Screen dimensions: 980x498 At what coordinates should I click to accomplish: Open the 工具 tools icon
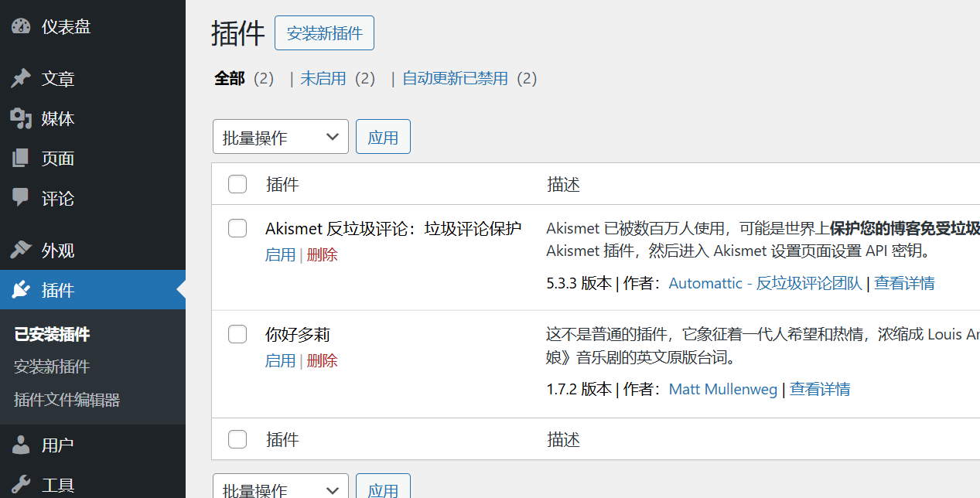tap(19, 483)
